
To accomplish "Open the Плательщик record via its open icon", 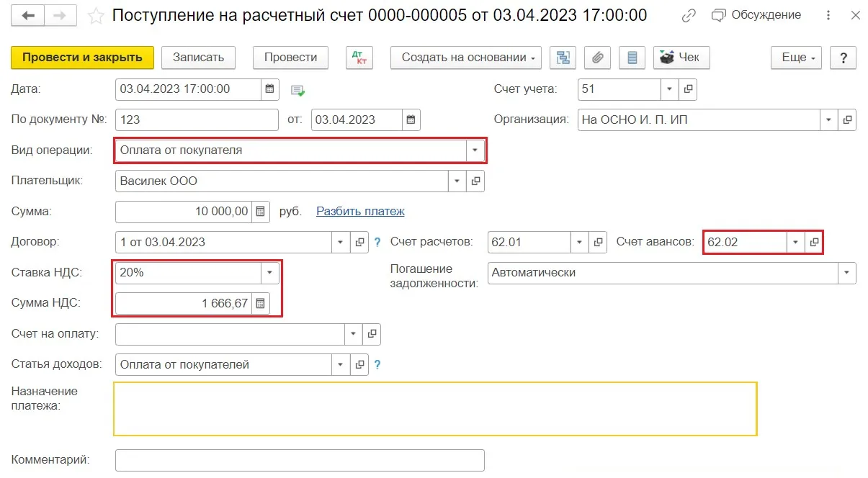I will tap(475, 181).
